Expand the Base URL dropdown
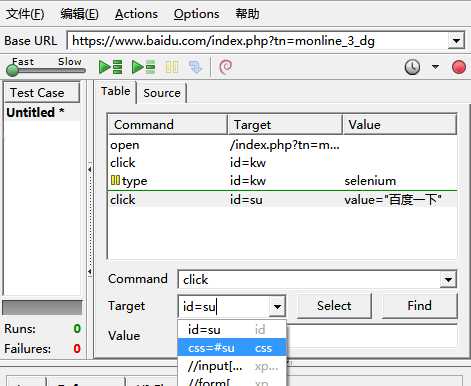471x386 pixels. [456, 41]
